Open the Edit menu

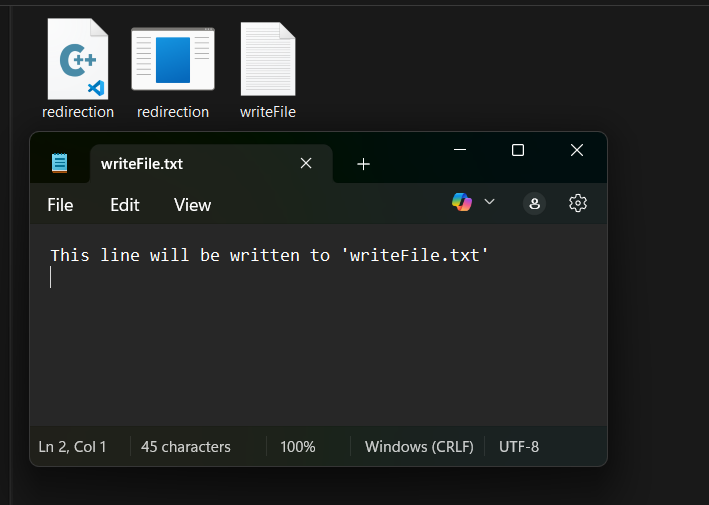[x=125, y=205]
